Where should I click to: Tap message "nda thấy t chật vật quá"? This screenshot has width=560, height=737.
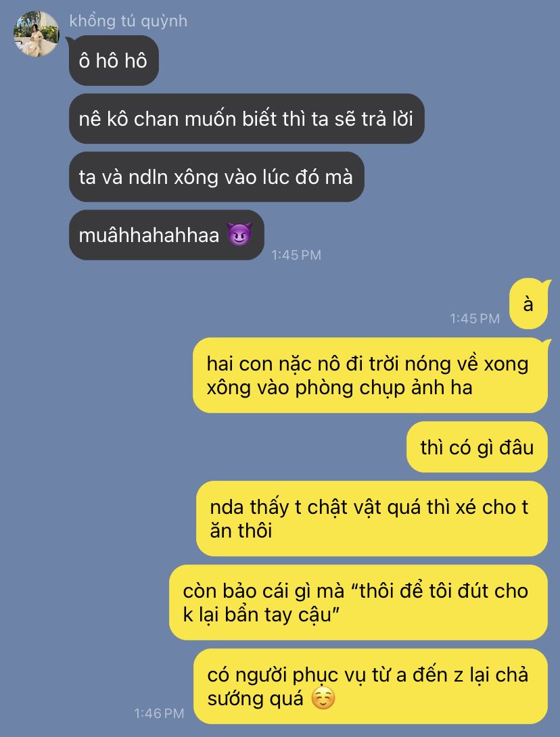click(372, 519)
